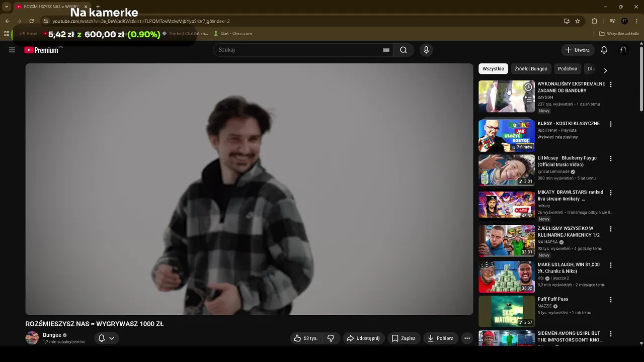Open options for ZJEDLIŚMY WSZYSTKO video
The width and height of the screenshot is (644, 362).
tap(611, 229)
